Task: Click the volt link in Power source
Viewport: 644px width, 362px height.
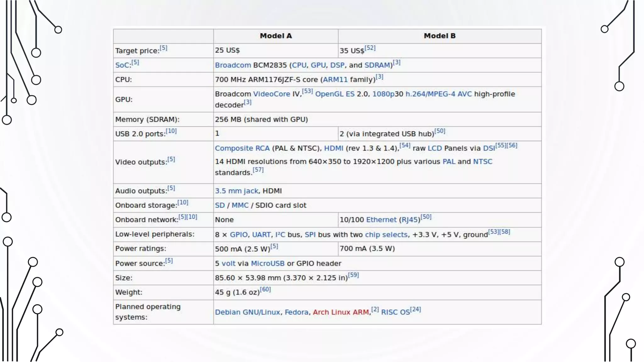Action: point(228,263)
